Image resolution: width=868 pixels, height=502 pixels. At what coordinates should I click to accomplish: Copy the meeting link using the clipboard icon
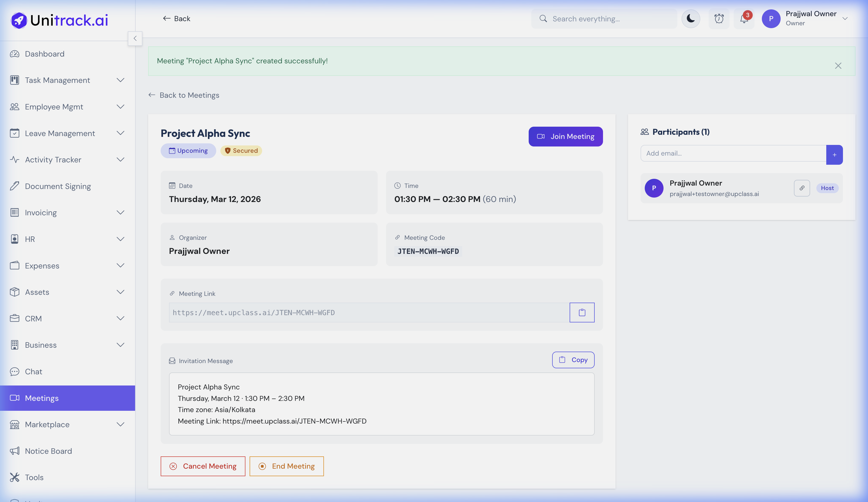coord(582,312)
